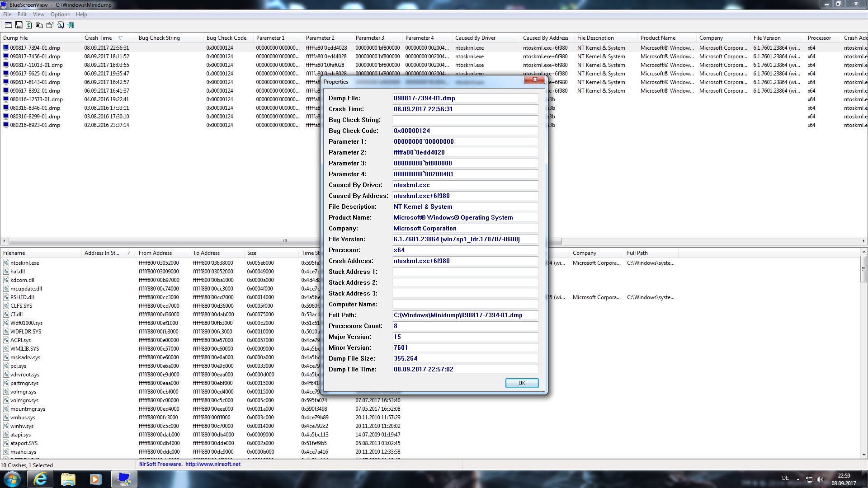Select the hal.dll row in driver list
The image size is (868, 488).
tap(18, 272)
